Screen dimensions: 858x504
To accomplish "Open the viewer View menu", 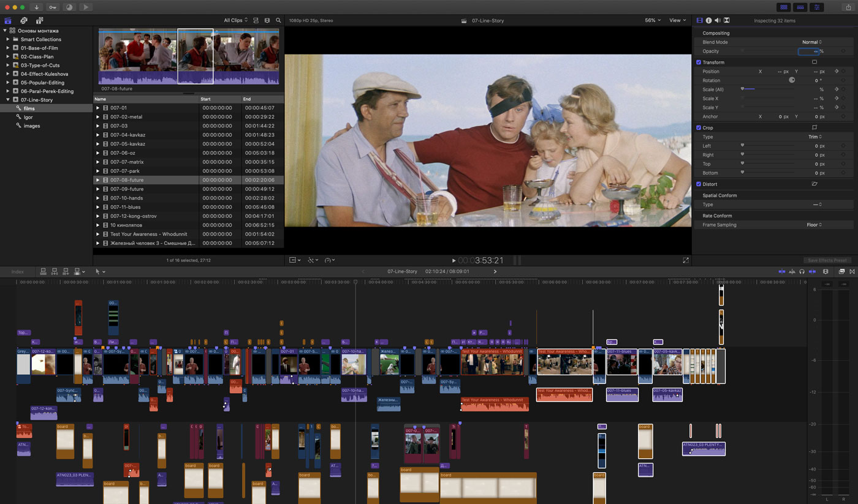I will click(x=677, y=20).
